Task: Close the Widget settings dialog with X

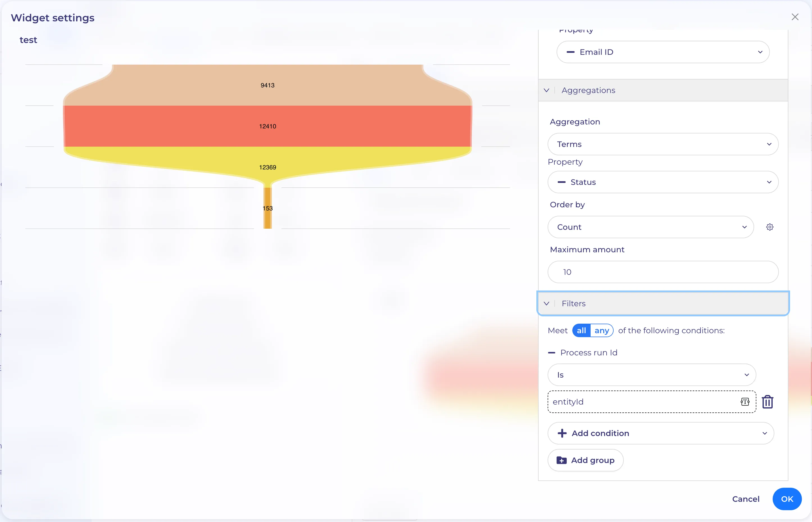Action: click(795, 17)
